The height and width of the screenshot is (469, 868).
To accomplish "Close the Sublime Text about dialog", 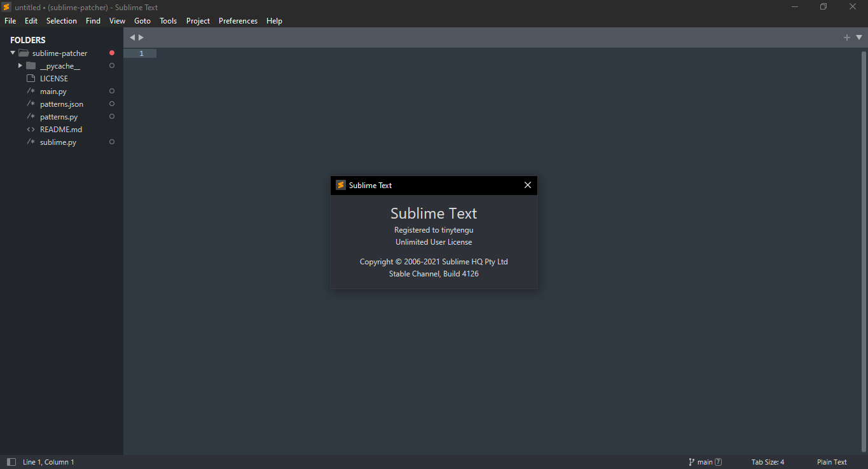I will click(x=527, y=185).
